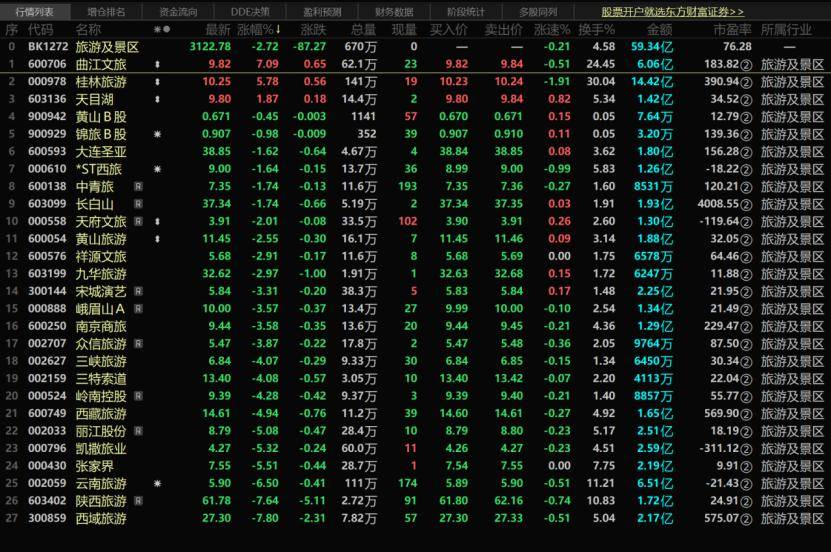Open the 股票开户就选东方财富证券 link
Image resolution: width=831 pixels, height=552 pixels.
pos(672,12)
